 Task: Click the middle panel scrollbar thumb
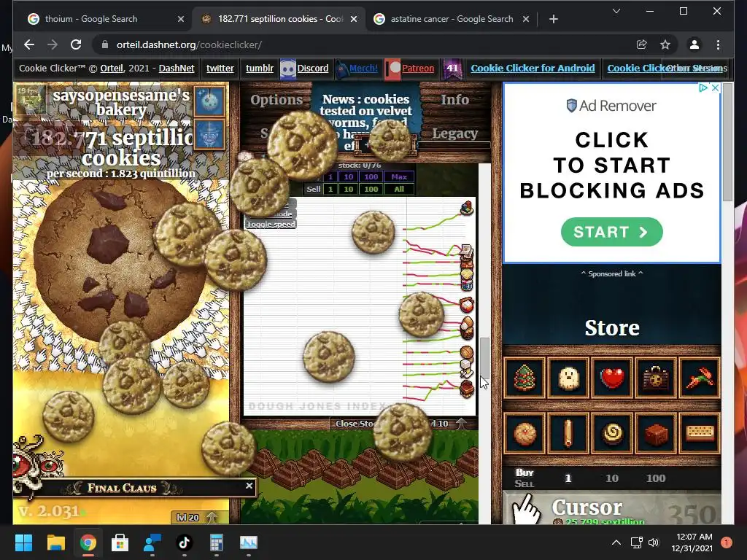pyautogui.click(x=484, y=357)
